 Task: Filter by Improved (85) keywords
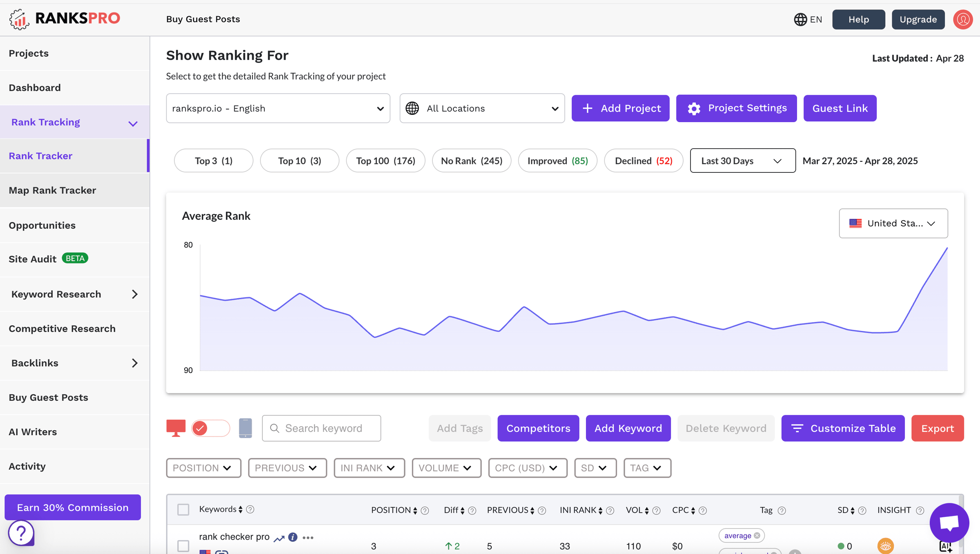558,161
